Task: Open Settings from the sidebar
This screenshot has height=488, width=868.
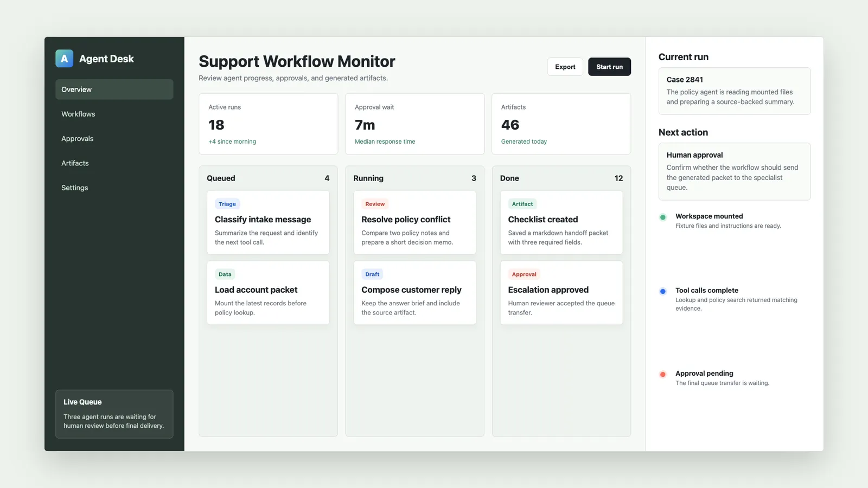Action: pos(114,188)
